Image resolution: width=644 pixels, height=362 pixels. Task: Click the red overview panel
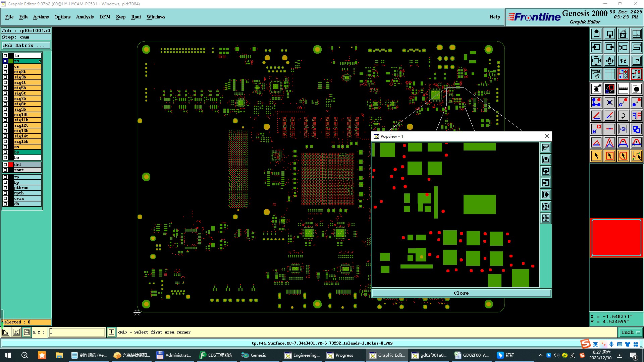pos(616,238)
